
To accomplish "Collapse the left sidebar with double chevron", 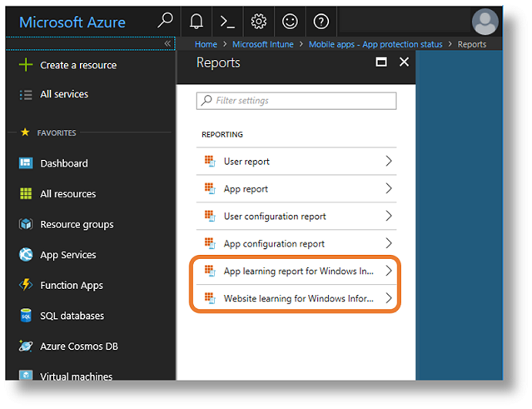I will [167, 43].
